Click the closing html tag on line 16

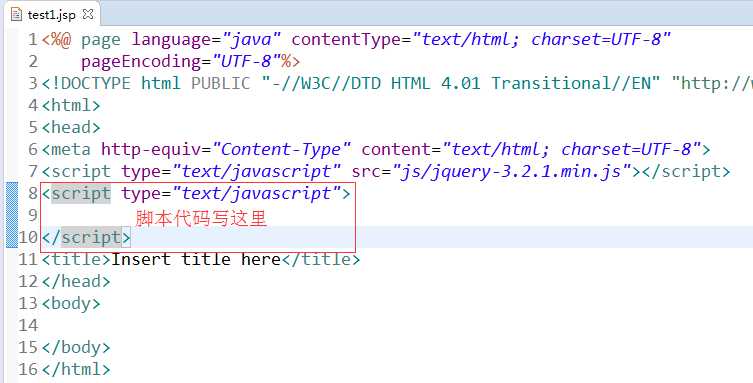coord(76,370)
